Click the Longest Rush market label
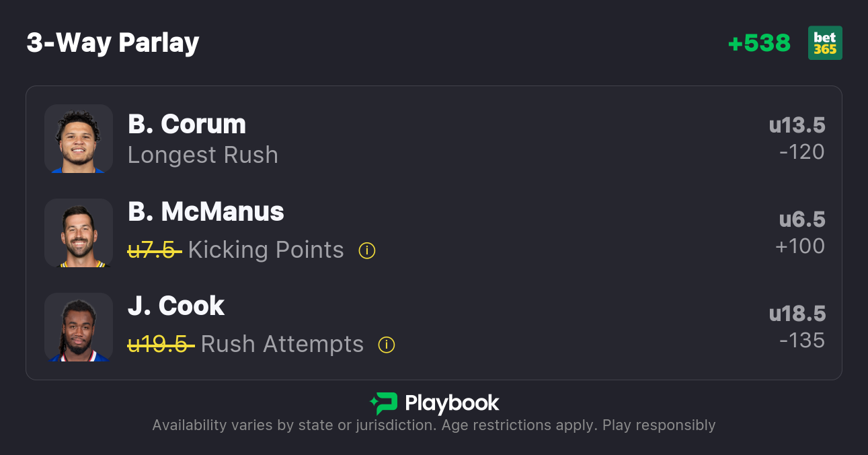 (203, 155)
